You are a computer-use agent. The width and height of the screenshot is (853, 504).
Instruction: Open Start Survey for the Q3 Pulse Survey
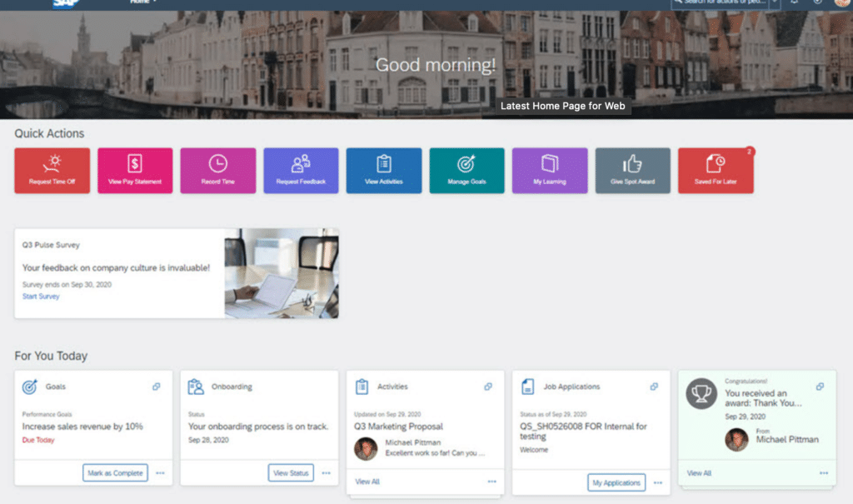40,296
